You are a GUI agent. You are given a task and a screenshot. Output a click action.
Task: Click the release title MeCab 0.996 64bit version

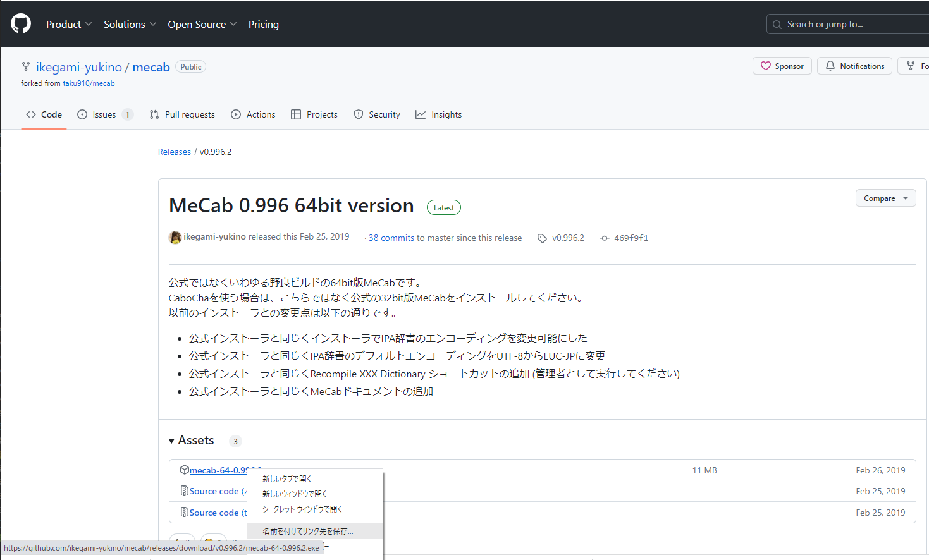coord(292,205)
